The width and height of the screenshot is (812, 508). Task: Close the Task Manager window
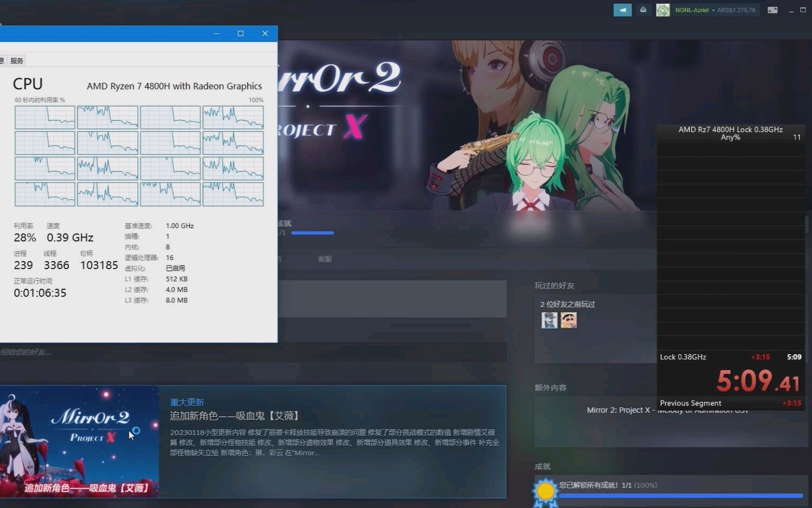265,34
